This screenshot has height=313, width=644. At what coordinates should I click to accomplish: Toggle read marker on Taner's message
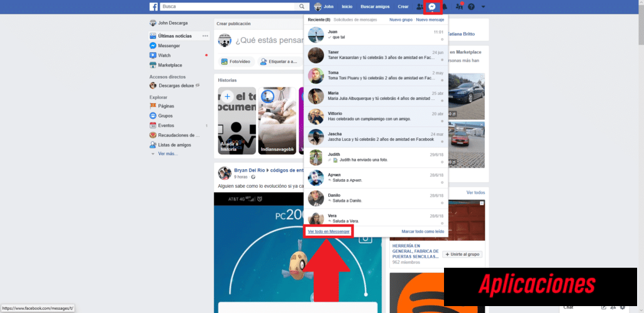pos(442,60)
